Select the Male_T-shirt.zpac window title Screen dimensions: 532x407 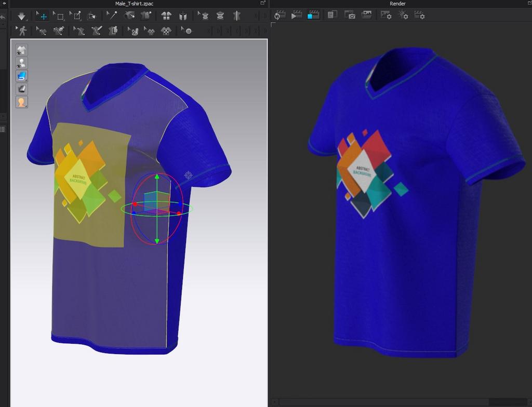134,4
